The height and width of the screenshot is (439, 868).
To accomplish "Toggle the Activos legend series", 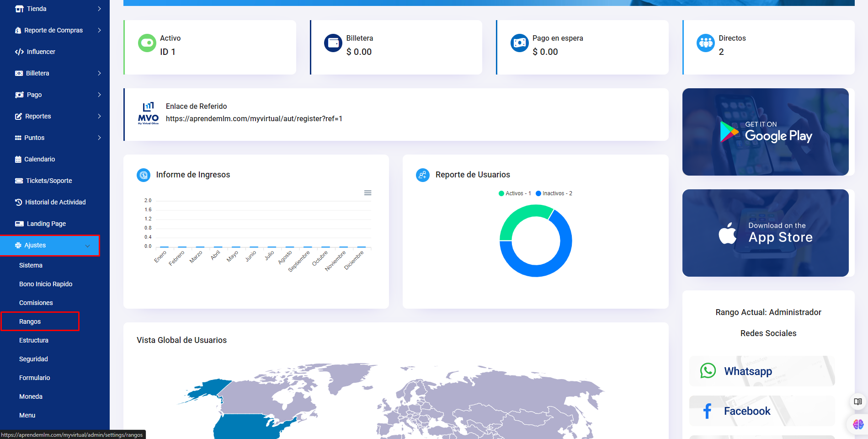I will [x=515, y=193].
